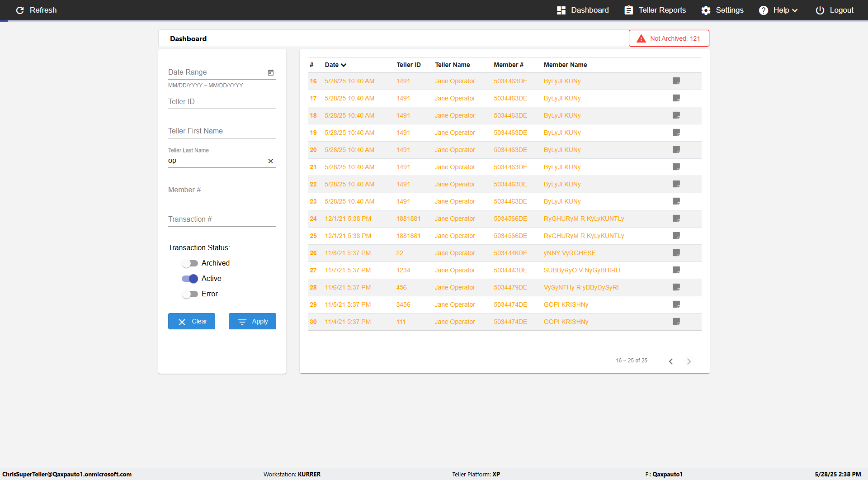Open the note icon for row 22
Viewport: 868px width, 480px height.
coord(676,184)
